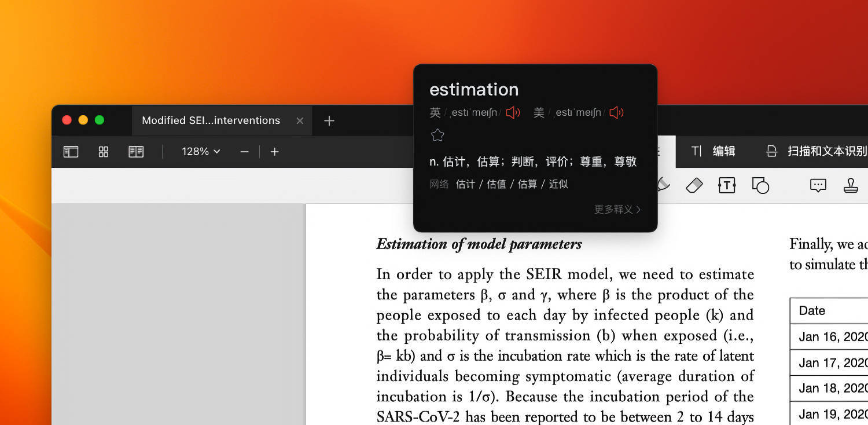
Task: Click the Date table header cell
Action: pyautogui.click(x=829, y=310)
